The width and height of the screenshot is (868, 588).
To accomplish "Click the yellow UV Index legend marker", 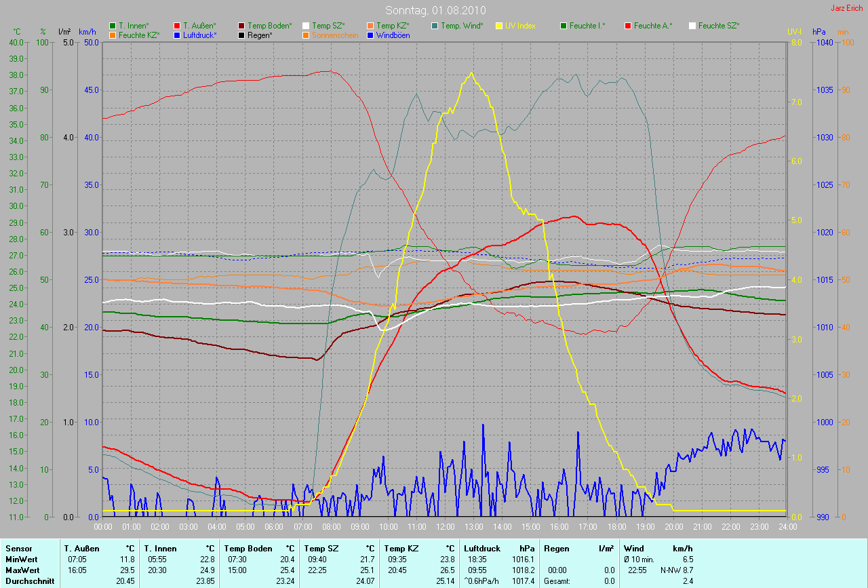I will pyautogui.click(x=499, y=26).
